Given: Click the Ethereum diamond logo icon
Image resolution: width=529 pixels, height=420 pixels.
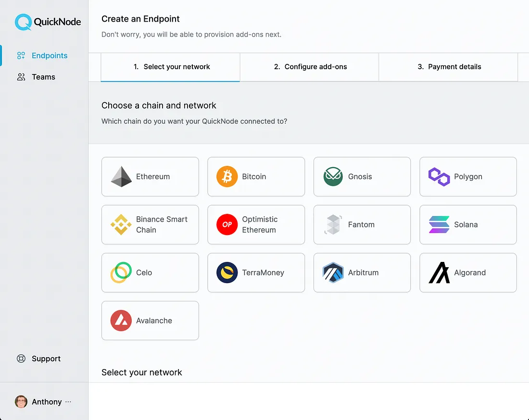Looking at the screenshot, I should (121, 177).
